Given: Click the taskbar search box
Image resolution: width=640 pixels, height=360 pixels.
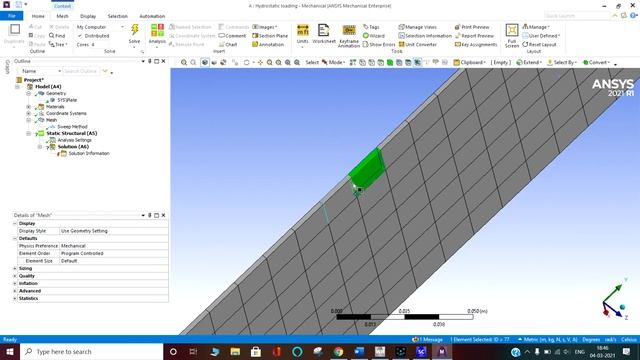Looking at the screenshot, I should point(91,351).
